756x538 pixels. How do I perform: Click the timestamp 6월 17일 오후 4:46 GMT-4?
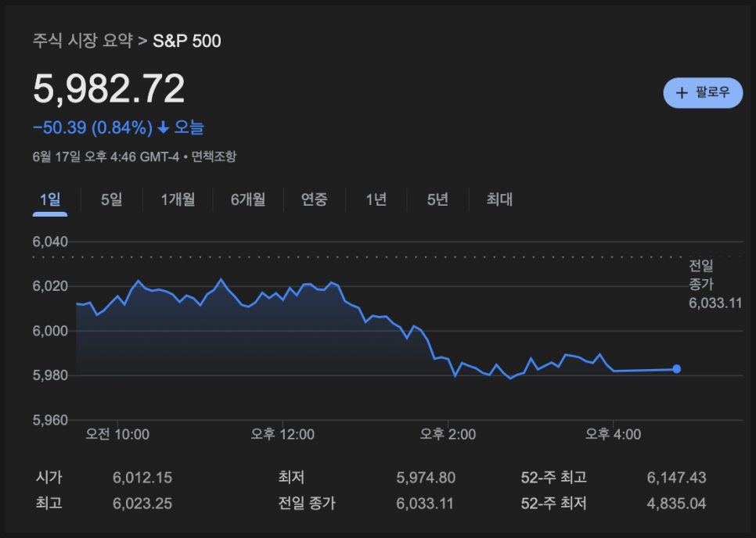pyautogui.click(x=106, y=156)
